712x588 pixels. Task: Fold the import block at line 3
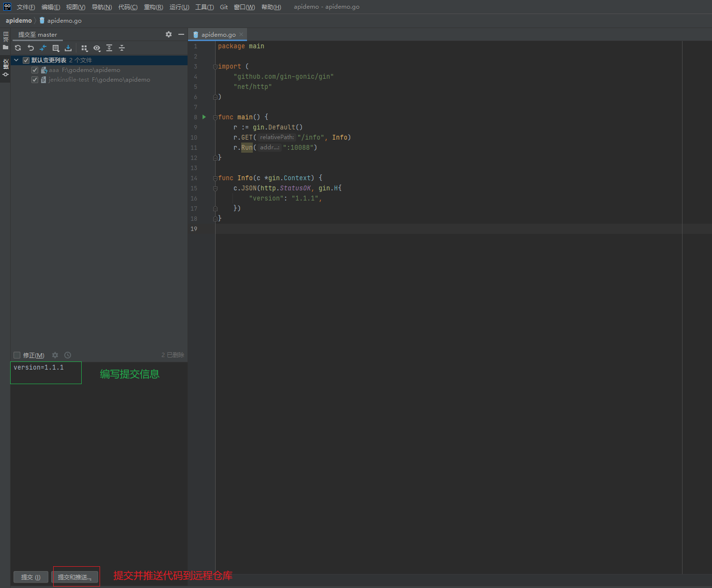tap(215, 67)
